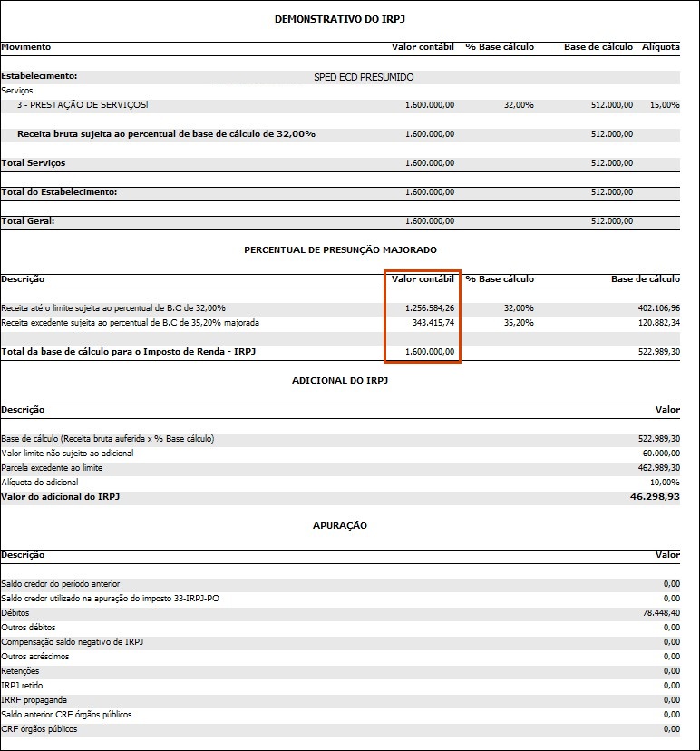Screen dimensions: 700x751
Task: Click the 343.415,74 excedente value
Action: [433, 322]
